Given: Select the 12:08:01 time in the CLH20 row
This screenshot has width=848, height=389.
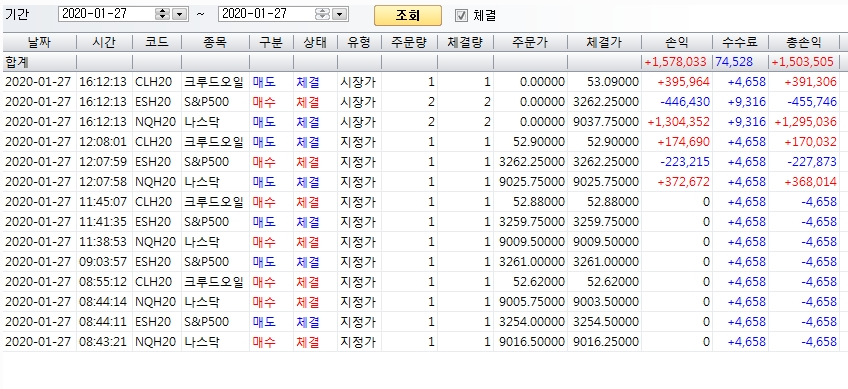Looking at the screenshot, I should point(103,142).
